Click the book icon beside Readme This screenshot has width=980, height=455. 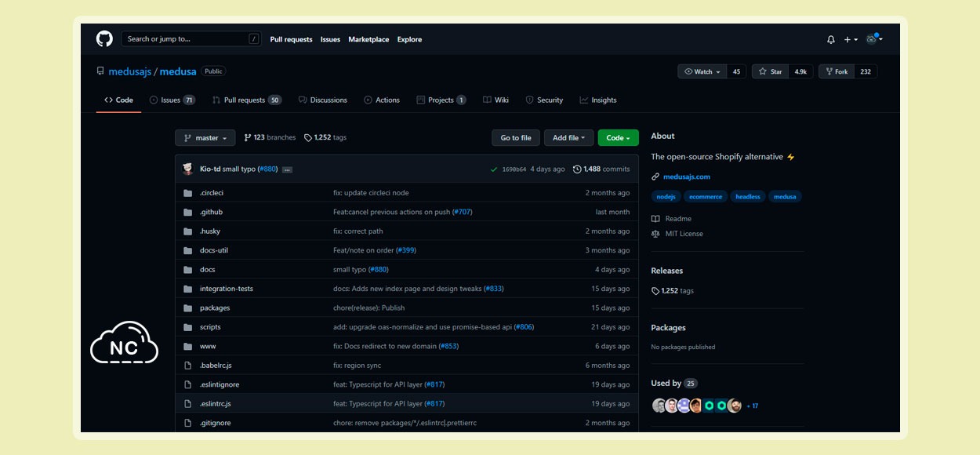tap(655, 219)
